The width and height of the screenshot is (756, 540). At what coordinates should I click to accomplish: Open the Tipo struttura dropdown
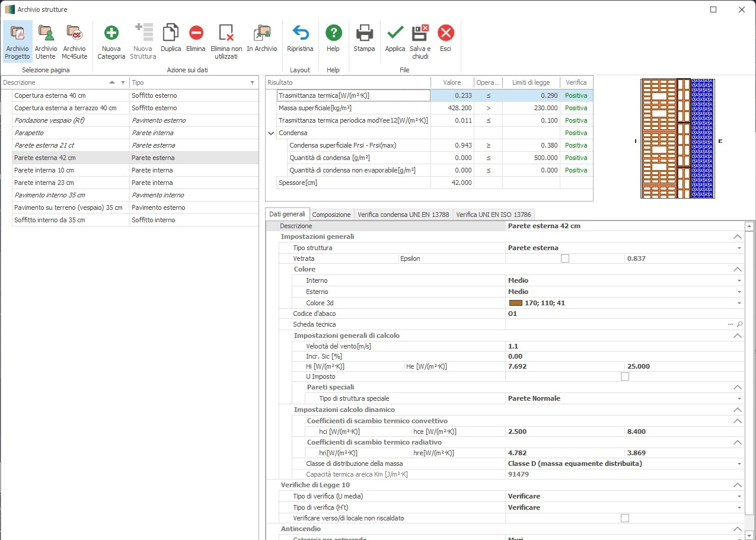pyautogui.click(x=739, y=248)
